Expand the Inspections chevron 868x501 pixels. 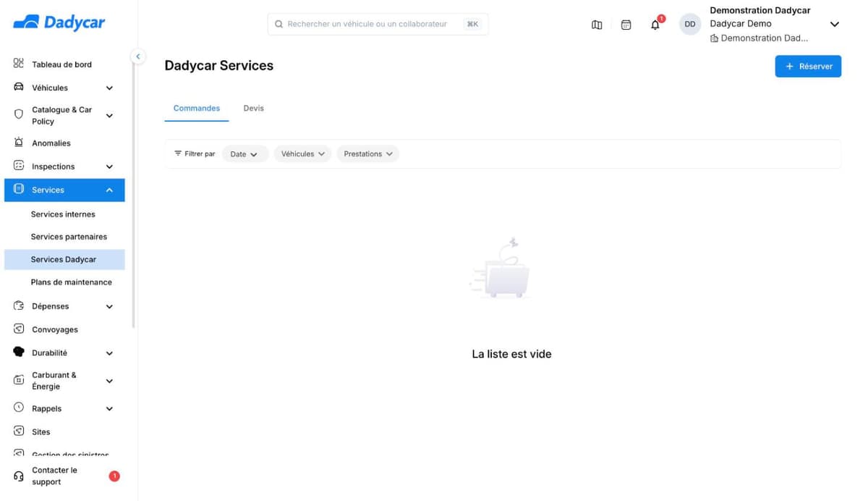[109, 167]
